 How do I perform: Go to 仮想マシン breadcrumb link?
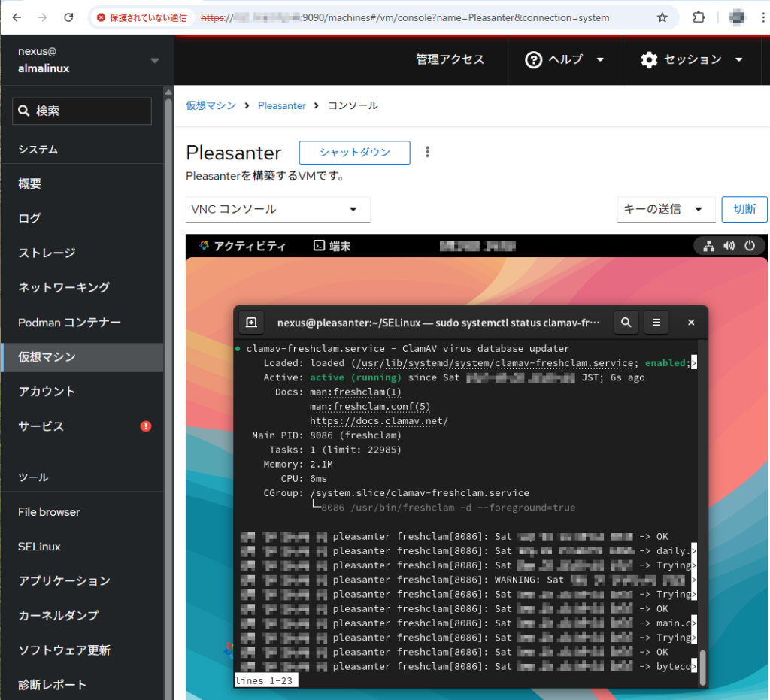[211, 106]
